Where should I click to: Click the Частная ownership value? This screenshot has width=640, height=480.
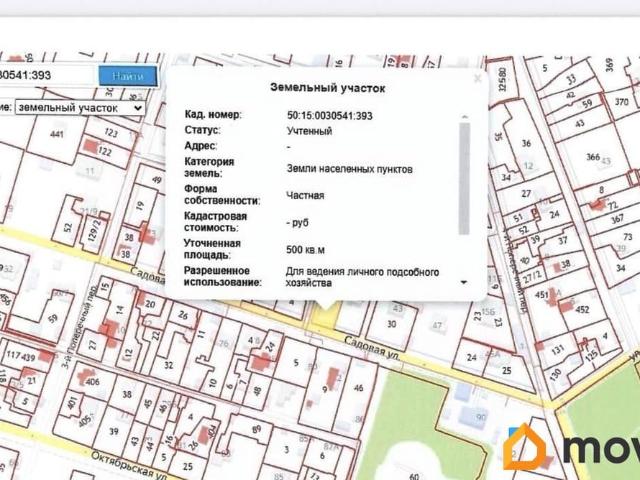tap(305, 196)
